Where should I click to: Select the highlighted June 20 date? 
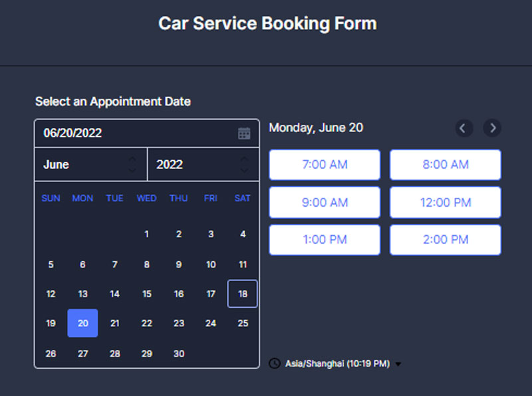(x=82, y=323)
